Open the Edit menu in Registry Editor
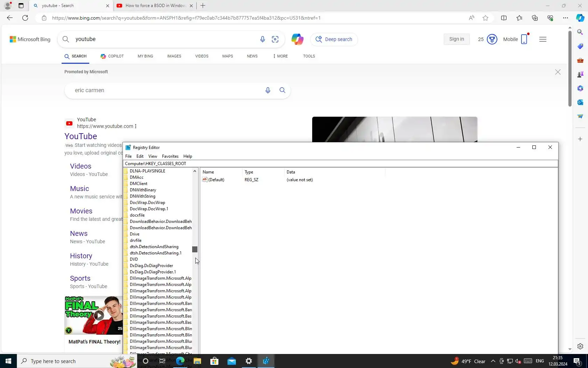 coord(140,156)
